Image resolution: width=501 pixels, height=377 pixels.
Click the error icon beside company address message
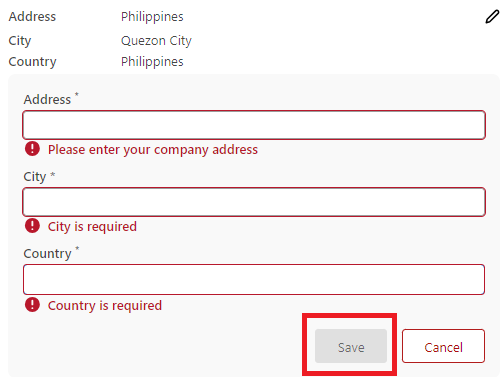32,149
